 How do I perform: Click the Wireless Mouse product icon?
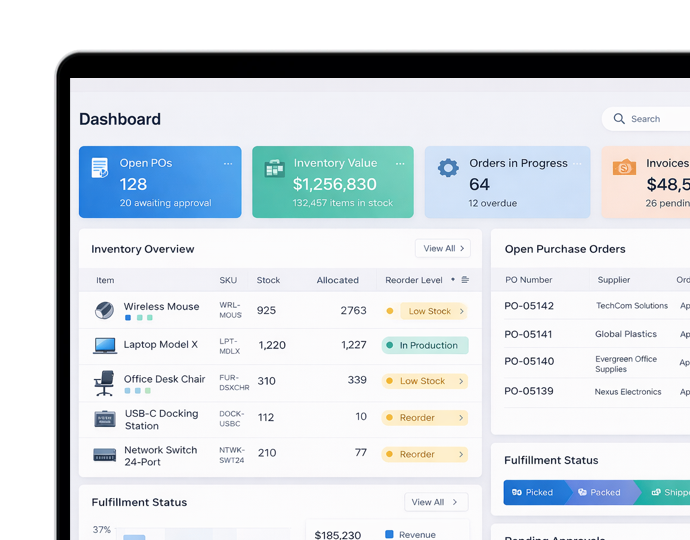(x=104, y=310)
